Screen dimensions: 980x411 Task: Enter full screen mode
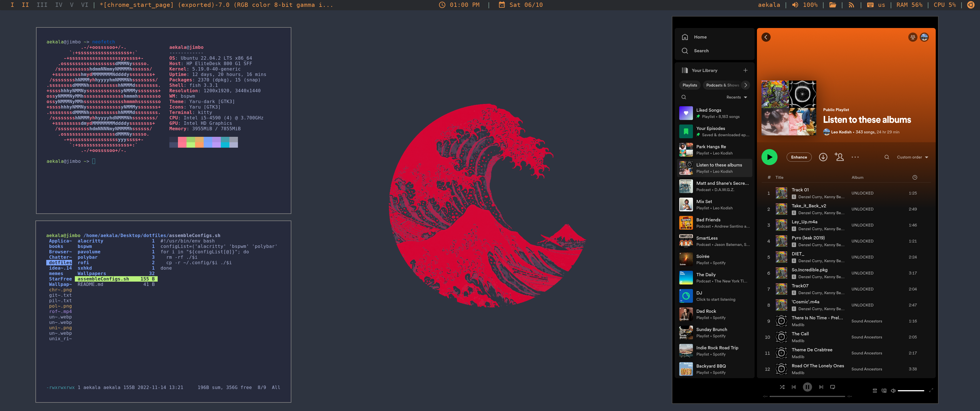pyautogui.click(x=931, y=390)
